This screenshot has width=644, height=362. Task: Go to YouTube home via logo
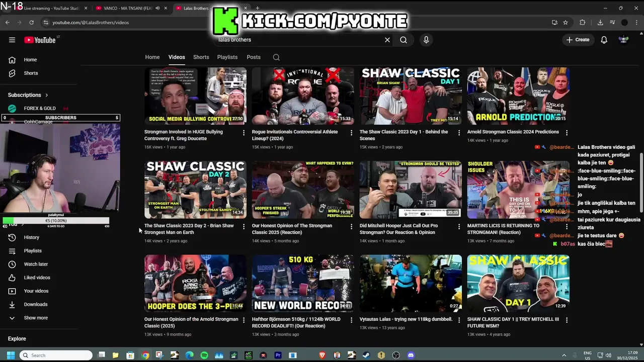[40, 40]
